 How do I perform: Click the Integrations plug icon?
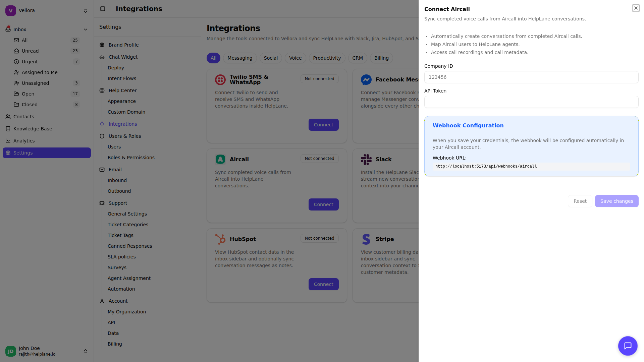[102, 124]
